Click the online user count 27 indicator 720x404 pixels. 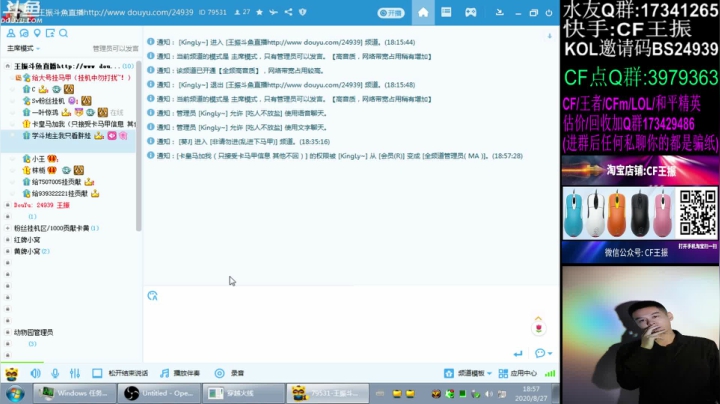pos(242,12)
